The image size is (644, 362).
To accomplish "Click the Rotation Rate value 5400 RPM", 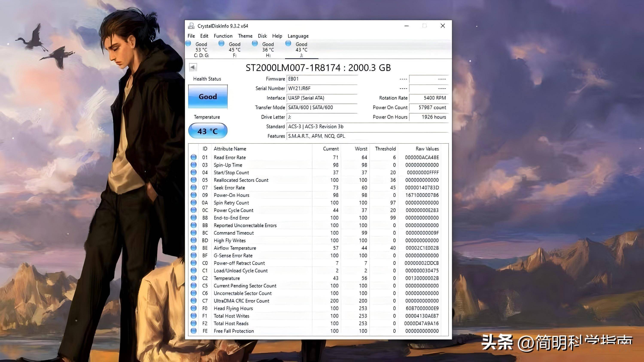I will point(429,98).
